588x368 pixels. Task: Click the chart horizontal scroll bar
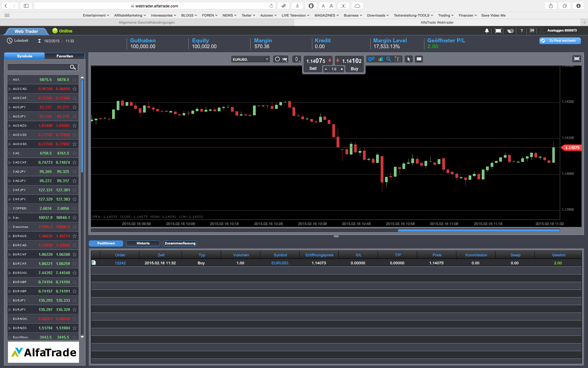click(479, 230)
